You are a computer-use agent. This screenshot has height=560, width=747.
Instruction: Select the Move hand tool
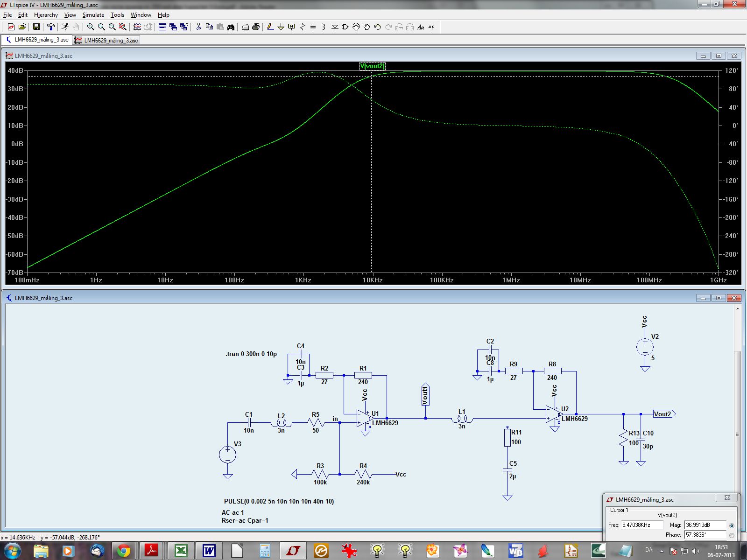pyautogui.click(x=356, y=27)
